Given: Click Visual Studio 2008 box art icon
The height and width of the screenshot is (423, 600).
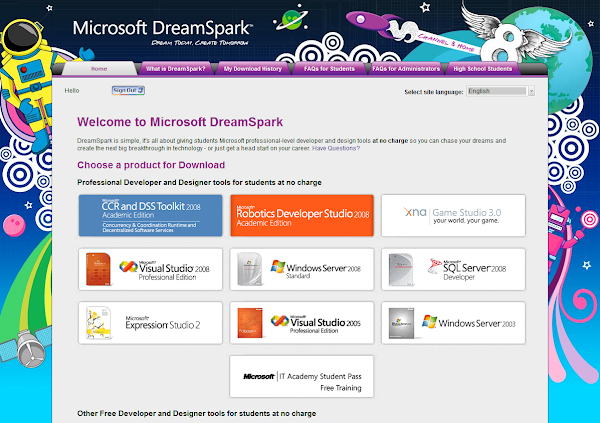Looking at the screenshot, I should 98,269.
